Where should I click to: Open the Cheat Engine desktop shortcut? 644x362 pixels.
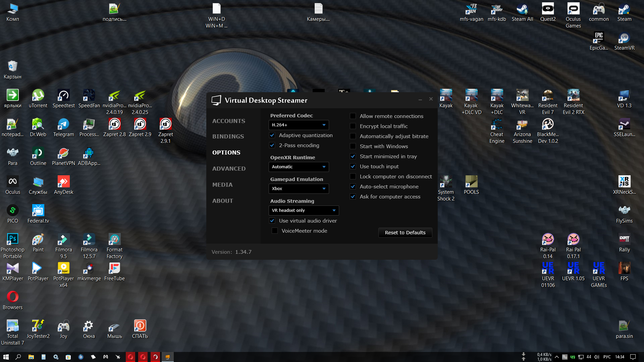[497, 131]
